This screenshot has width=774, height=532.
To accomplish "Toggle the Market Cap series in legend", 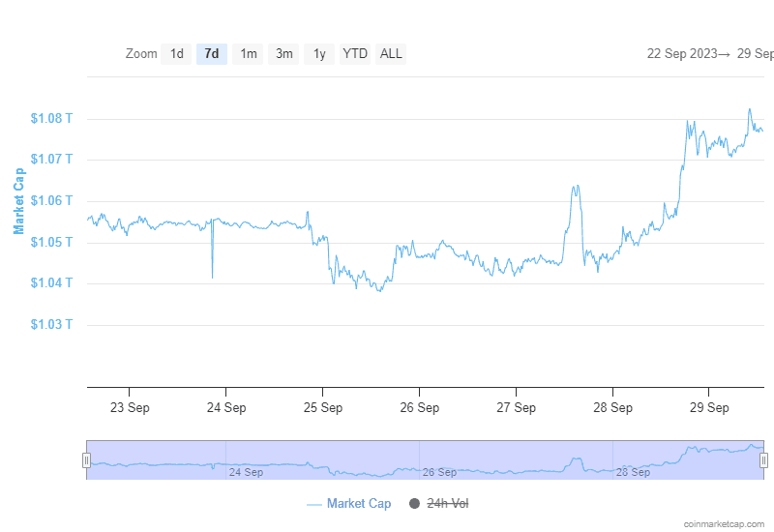I will tap(358, 504).
